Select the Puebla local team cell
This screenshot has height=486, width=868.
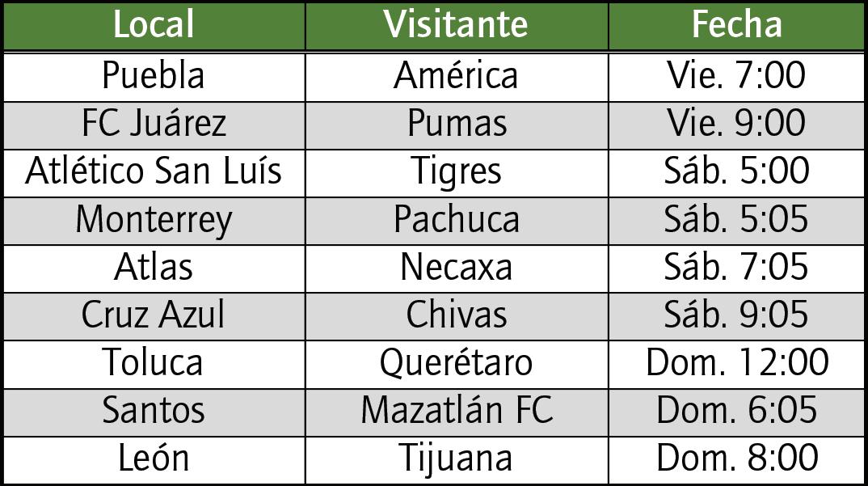[154, 77]
